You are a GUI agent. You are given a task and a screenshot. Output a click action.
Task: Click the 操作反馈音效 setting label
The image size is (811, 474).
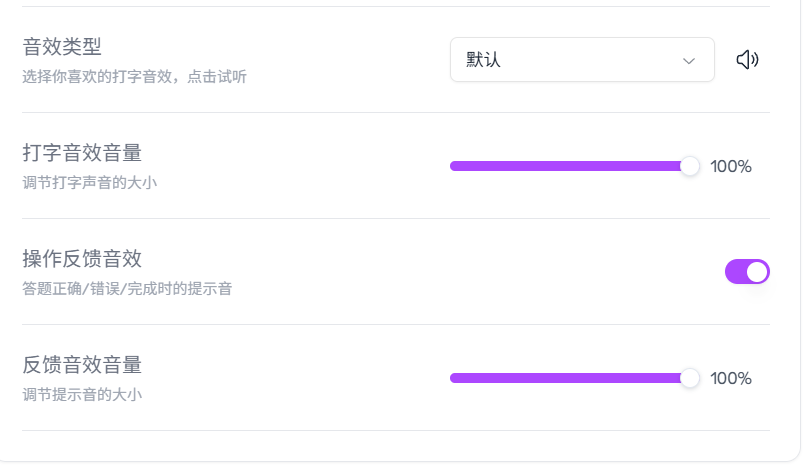(82, 259)
